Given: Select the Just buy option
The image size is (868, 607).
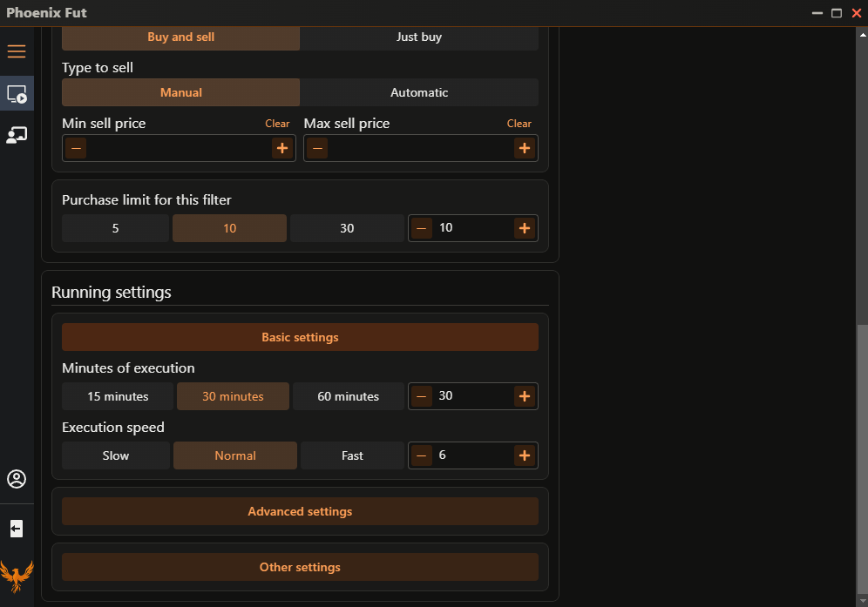Looking at the screenshot, I should pos(418,37).
